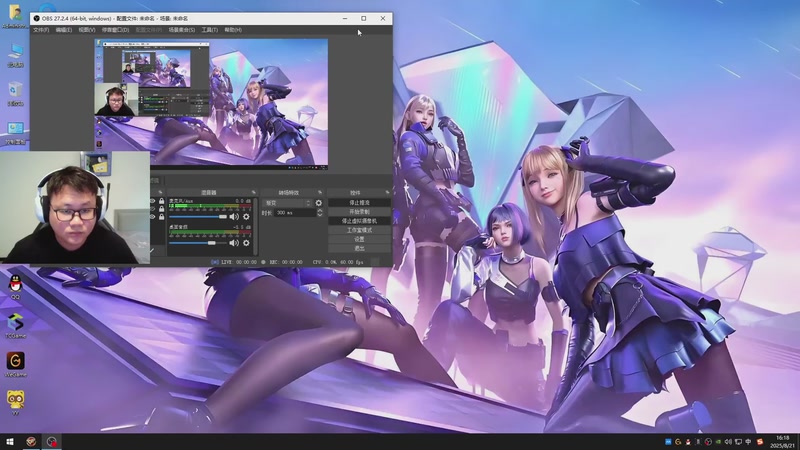Open the 麦克风/Aux mixer gear settings
The image size is (800, 450).
(246, 217)
